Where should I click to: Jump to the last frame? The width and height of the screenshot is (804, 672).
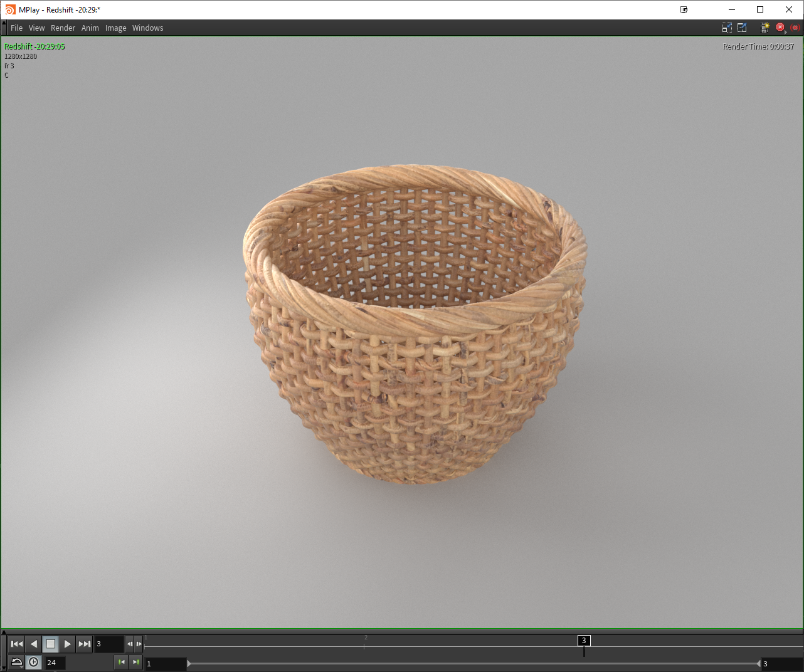click(x=84, y=644)
